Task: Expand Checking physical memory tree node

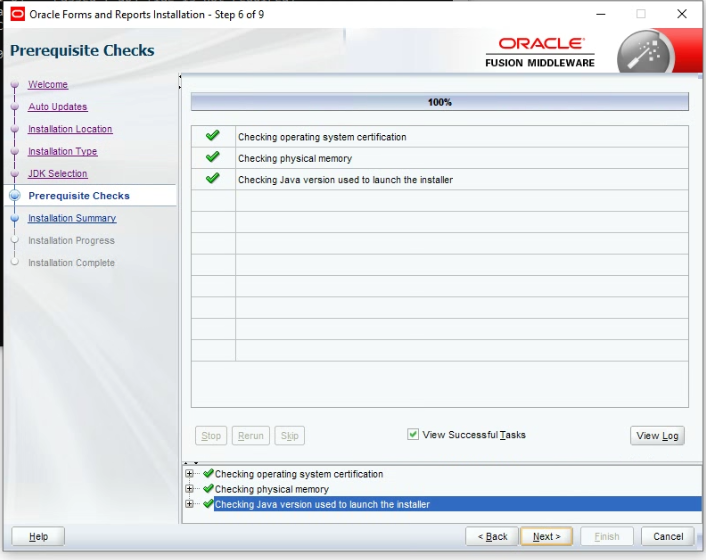Action: (x=189, y=489)
